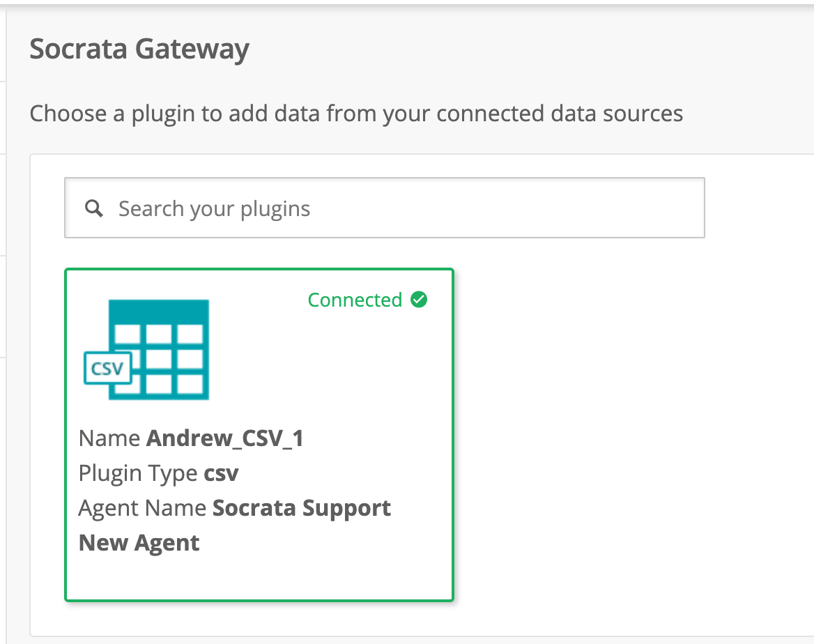Click the bold Andrew_CSV_1 plugin name

tap(225, 438)
